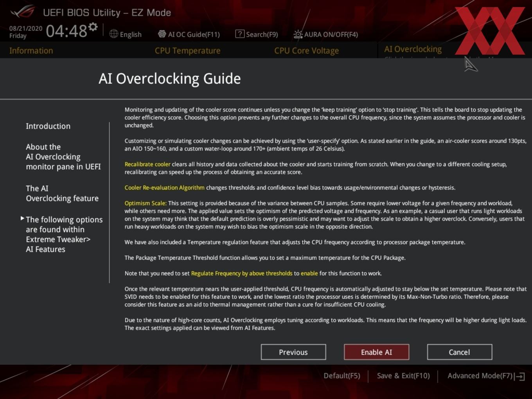Screen dimensions: 532x399
Task: Click the AURA light bulb icon
Action: coord(298,34)
